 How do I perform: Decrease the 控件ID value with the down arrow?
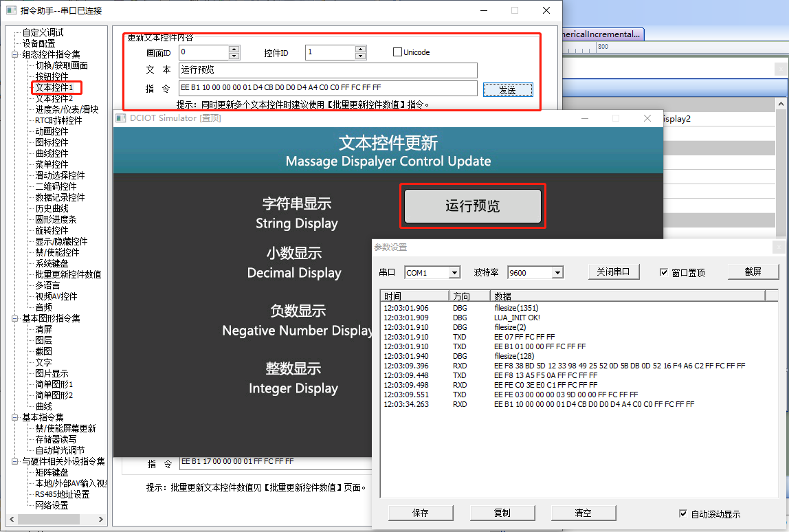click(360, 56)
